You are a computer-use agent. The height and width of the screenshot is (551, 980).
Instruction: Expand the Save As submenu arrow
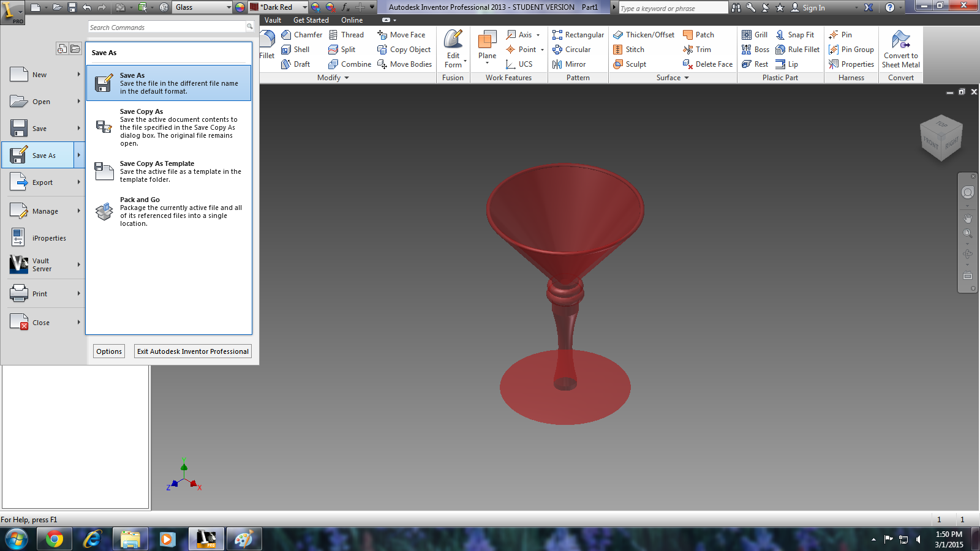pos(79,155)
